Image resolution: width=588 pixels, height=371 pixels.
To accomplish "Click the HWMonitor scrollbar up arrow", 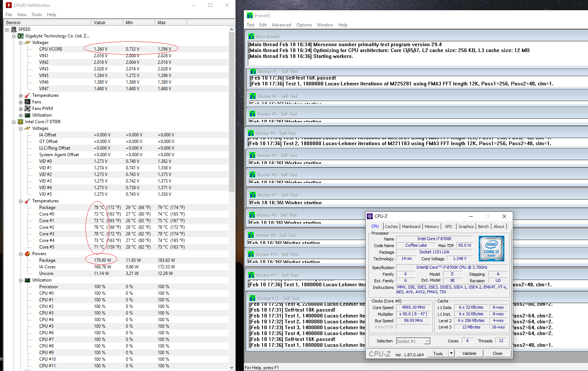I will pyautogui.click(x=231, y=29).
